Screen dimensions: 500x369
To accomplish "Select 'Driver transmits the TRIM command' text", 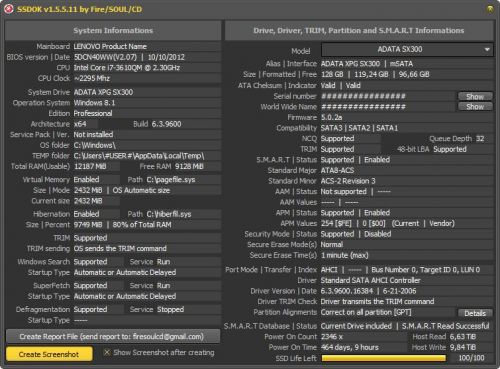I will 377,302.
